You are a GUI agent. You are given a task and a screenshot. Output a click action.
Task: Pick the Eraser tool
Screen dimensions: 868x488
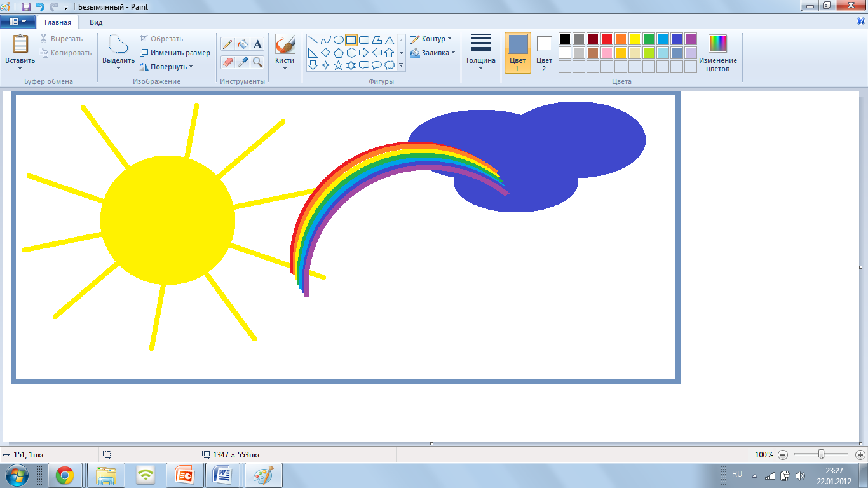pyautogui.click(x=227, y=62)
